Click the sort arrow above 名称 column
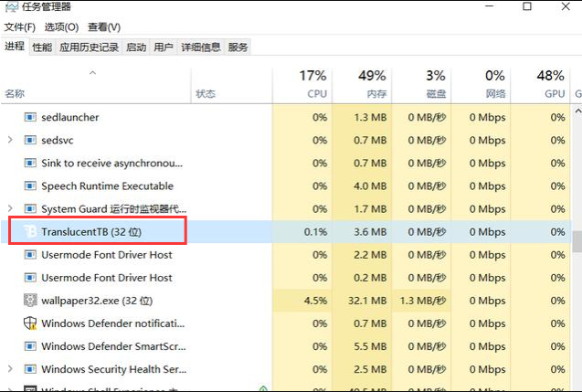The width and height of the screenshot is (582, 392). coord(93,73)
